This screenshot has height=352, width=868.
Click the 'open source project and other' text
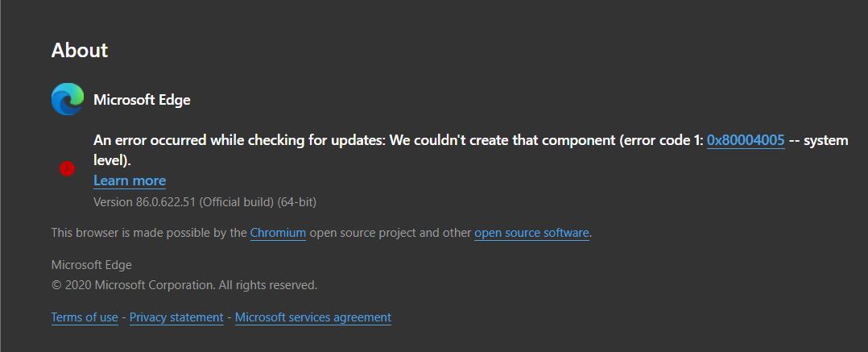(x=391, y=233)
